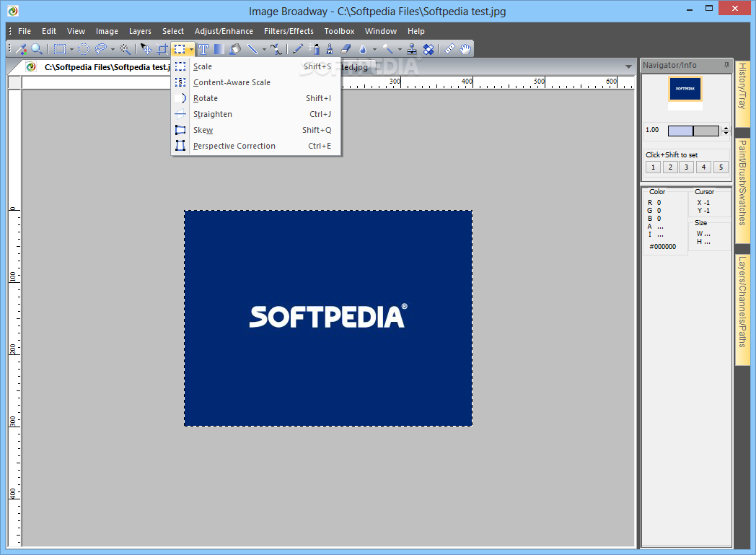
Task: Select the Crop tool
Action: [x=162, y=48]
